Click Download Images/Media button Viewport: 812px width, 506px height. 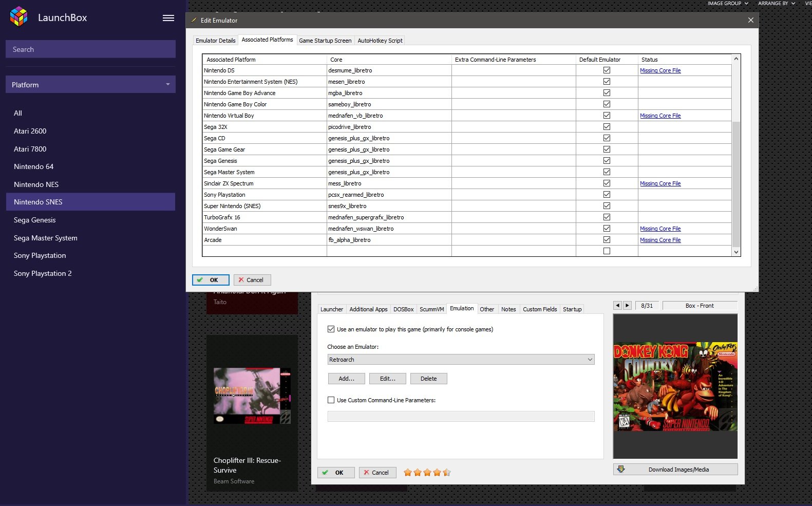click(675, 470)
